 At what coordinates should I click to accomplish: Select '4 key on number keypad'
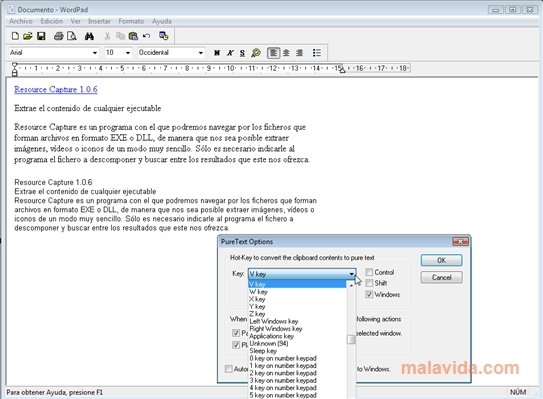click(297, 388)
